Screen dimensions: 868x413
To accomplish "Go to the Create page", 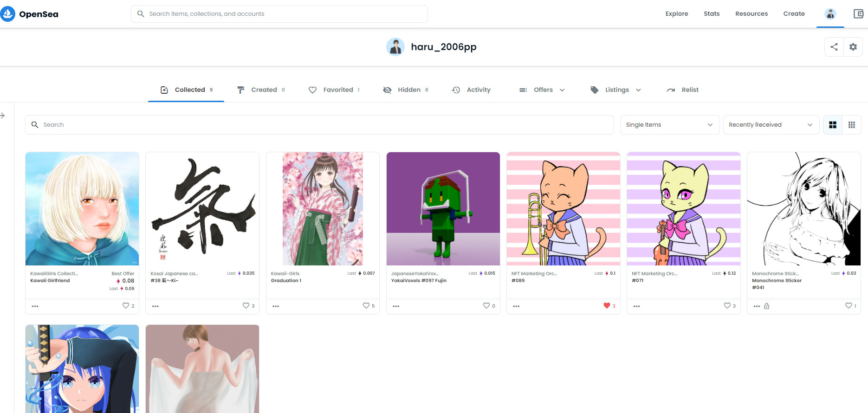I will 794,14.
